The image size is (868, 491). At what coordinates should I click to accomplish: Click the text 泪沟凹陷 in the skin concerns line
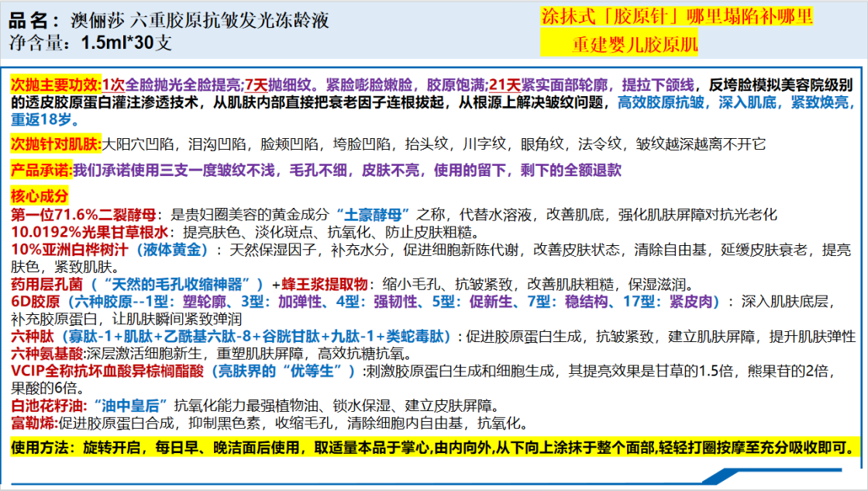[x=217, y=144]
